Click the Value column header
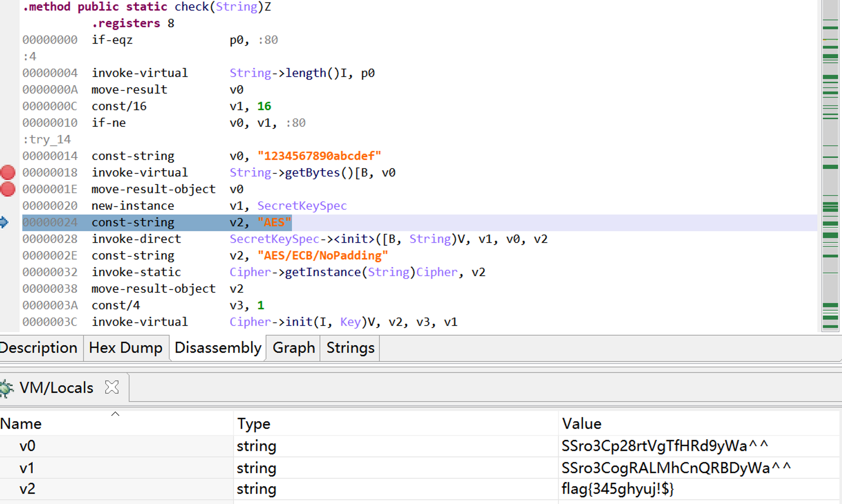Screen dimensions: 842x504 (x=581, y=424)
